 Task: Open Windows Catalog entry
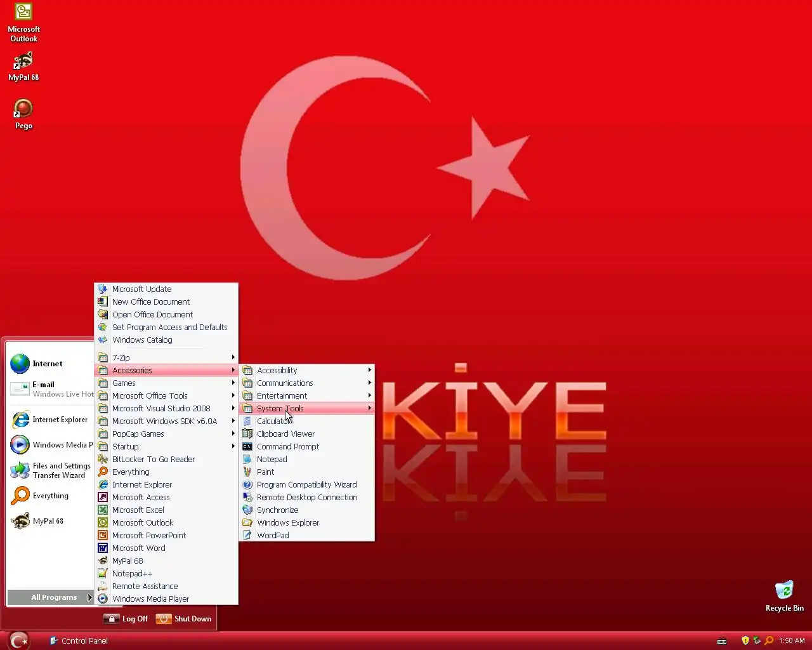click(166, 340)
